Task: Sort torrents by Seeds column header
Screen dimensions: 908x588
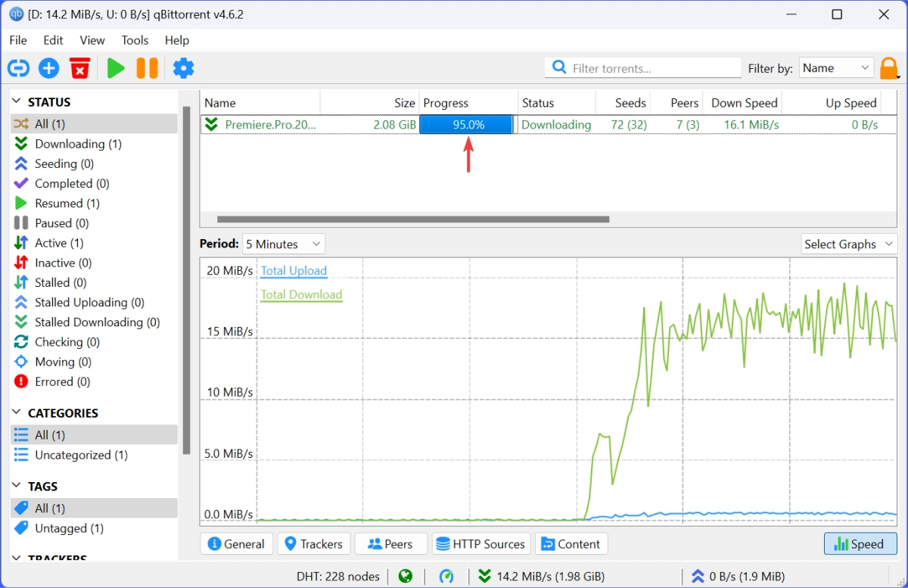Action: pyautogui.click(x=623, y=103)
